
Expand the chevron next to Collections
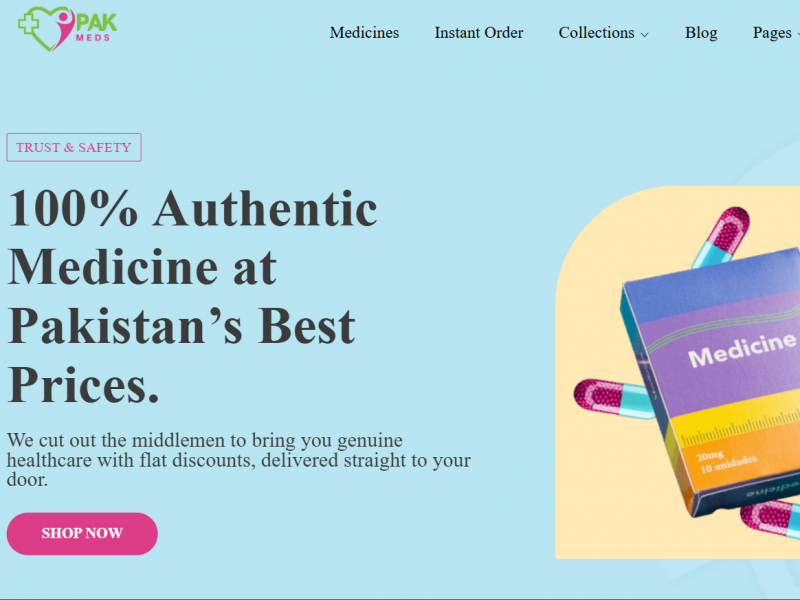(644, 34)
